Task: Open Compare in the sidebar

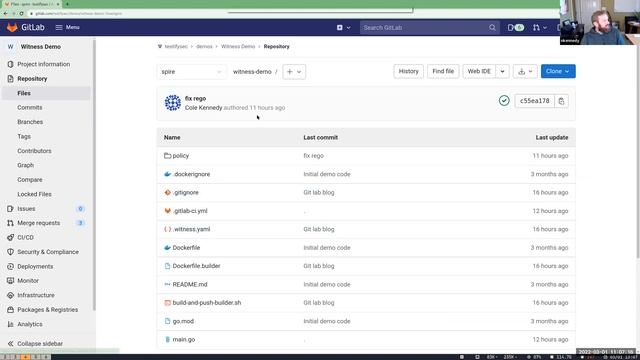Action: pos(30,180)
